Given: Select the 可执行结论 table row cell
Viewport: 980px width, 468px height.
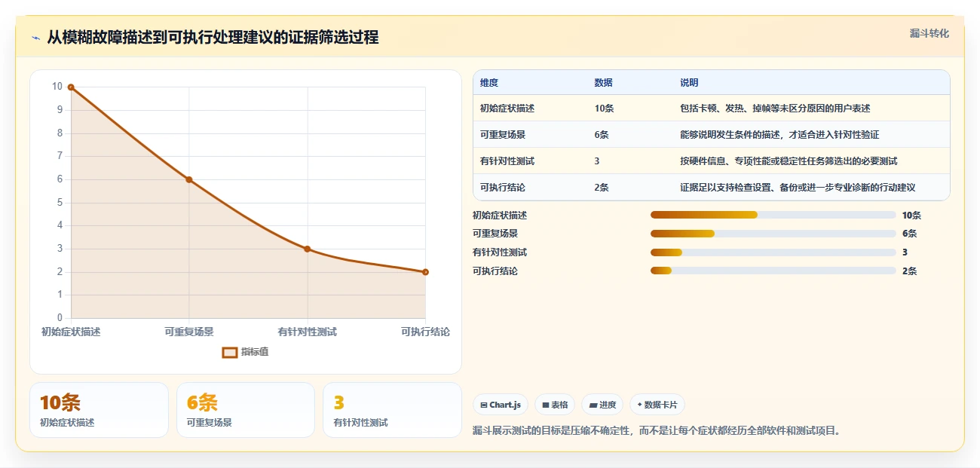Looking at the screenshot, I should coord(503,188).
